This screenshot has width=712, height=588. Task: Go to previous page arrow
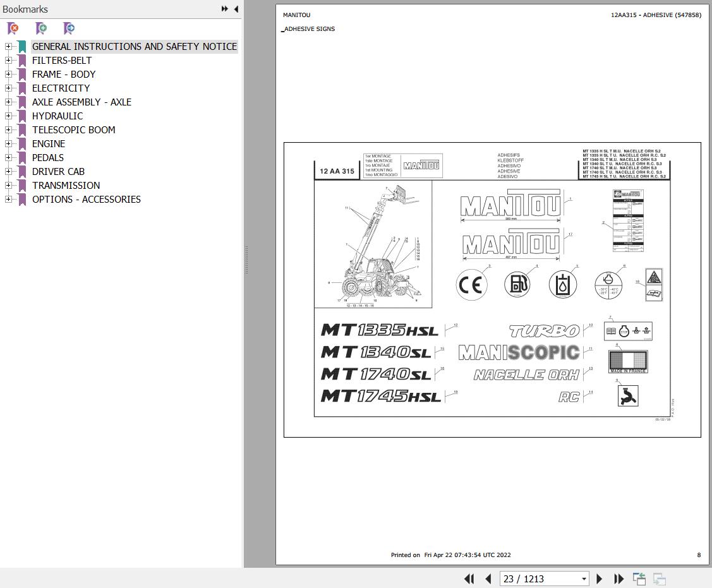coord(488,579)
